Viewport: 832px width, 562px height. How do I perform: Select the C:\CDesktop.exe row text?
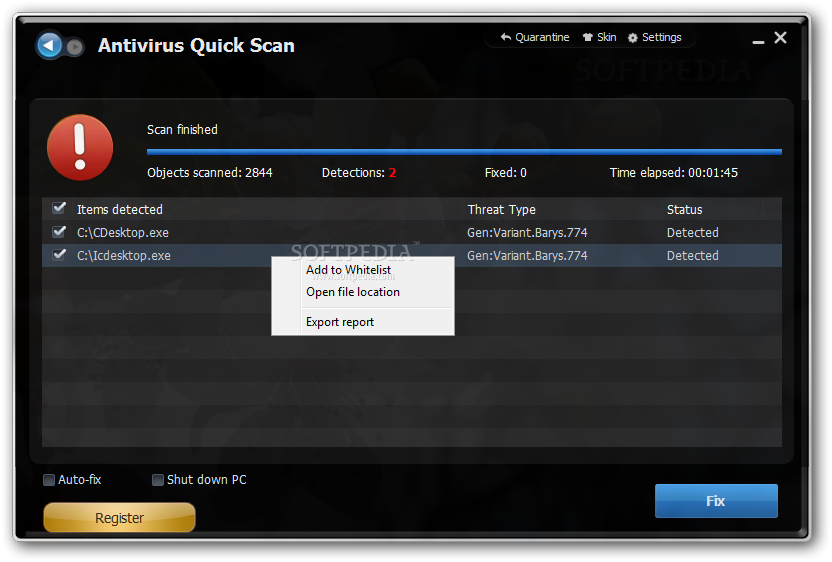[123, 232]
